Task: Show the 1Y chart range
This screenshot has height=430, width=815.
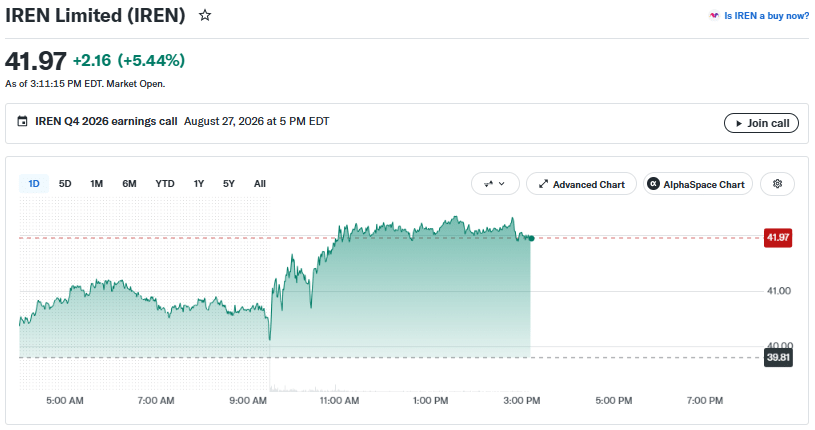Action: (199, 184)
